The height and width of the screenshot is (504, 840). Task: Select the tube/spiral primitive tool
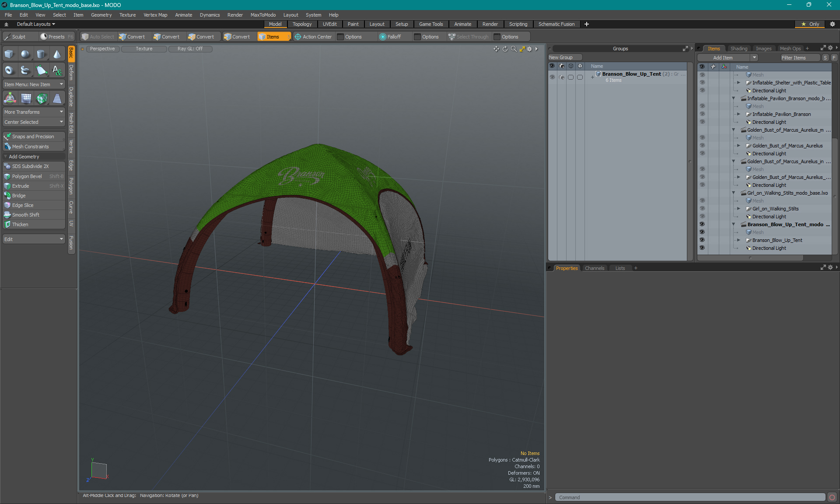click(25, 70)
